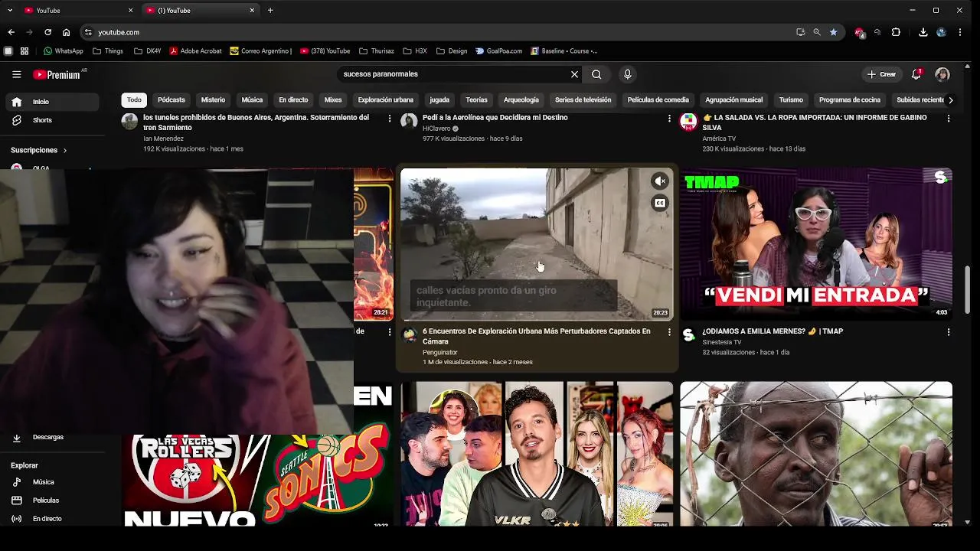This screenshot has width=980, height=551.
Task: Click the browser back arrow
Action: [x=11, y=32]
